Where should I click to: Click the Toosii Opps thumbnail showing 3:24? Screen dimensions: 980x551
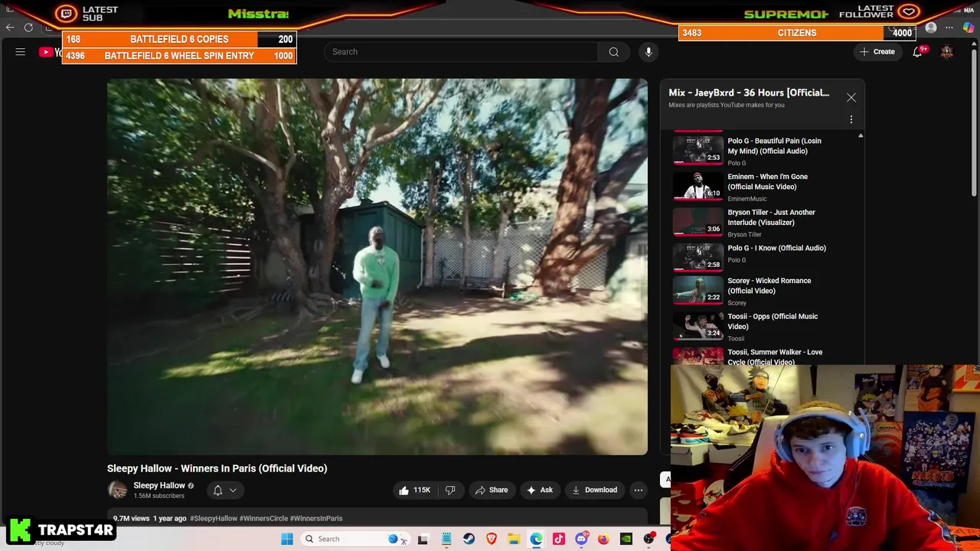click(x=698, y=325)
